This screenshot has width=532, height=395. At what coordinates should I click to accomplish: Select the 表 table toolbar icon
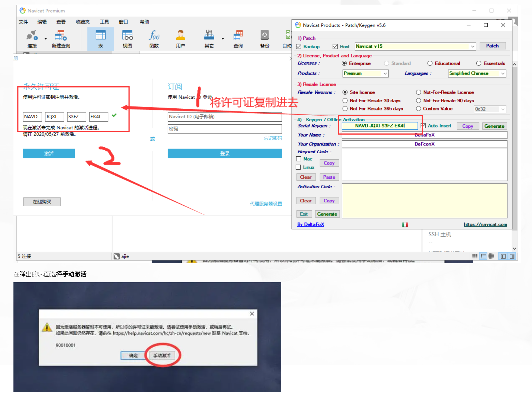tap(101, 39)
